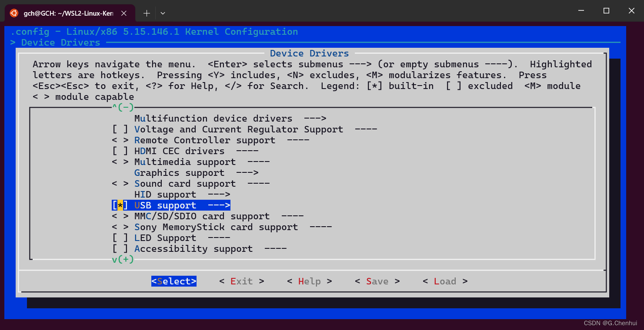Open a new terminal tab with the plus button

pyautogui.click(x=147, y=13)
